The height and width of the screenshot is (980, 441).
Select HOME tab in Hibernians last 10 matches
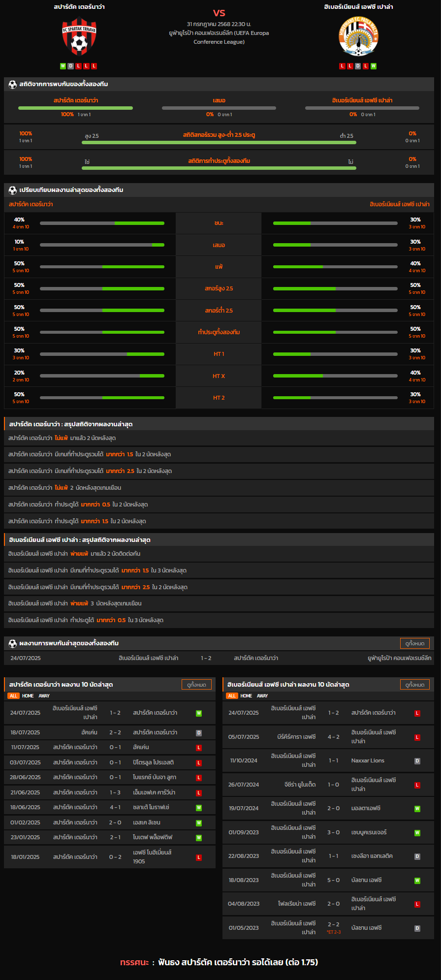point(247,696)
